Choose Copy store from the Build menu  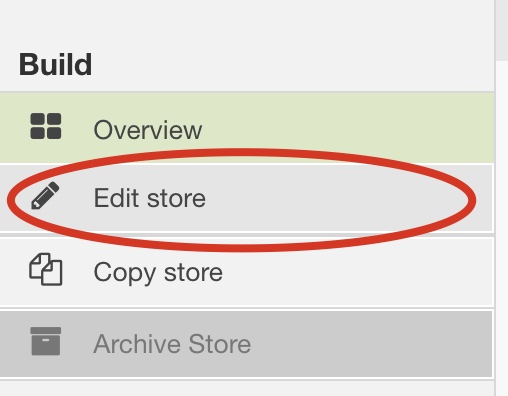pyautogui.click(x=247, y=272)
